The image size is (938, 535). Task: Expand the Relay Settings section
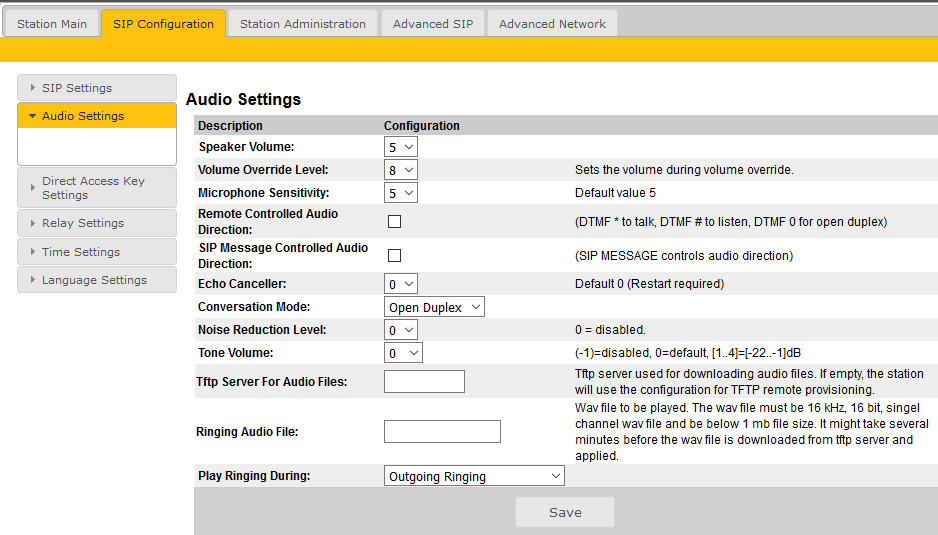[x=97, y=223]
